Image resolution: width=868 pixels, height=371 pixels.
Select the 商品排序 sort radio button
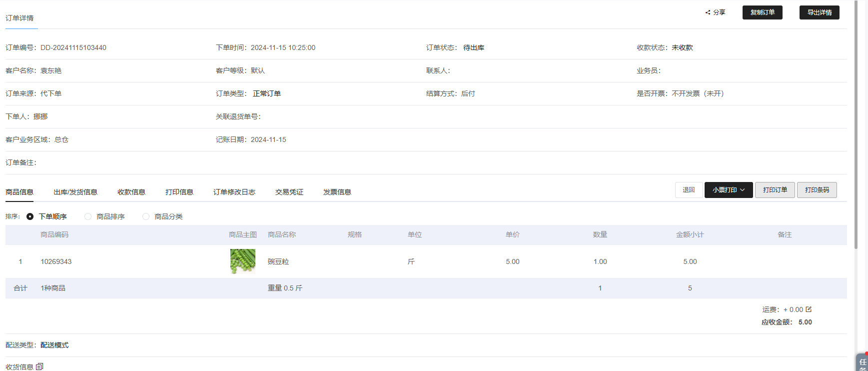point(88,216)
